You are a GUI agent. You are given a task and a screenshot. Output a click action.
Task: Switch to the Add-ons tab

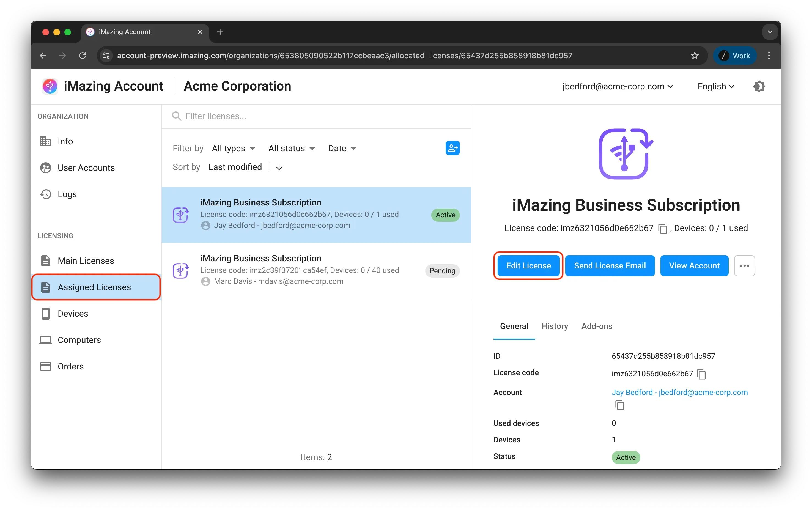tap(597, 326)
